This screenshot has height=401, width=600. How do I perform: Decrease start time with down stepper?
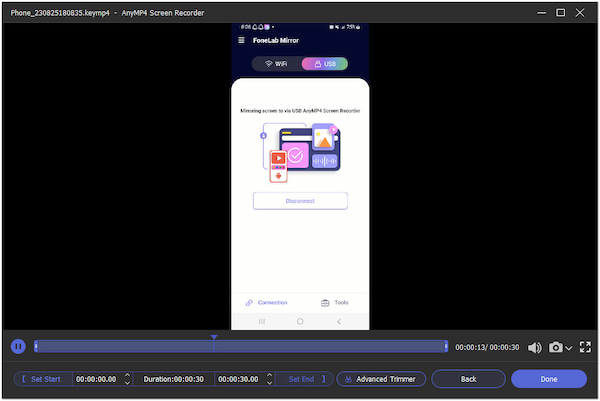pyautogui.click(x=127, y=382)
